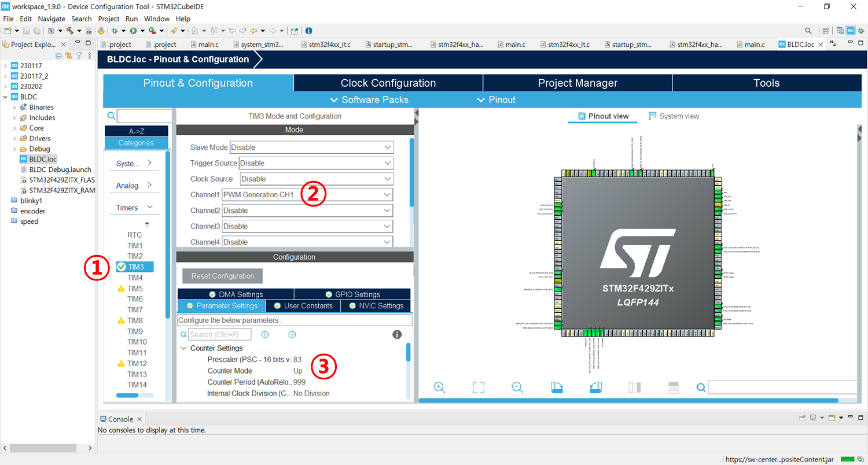Open the Trigger Source dropdown

pyautogui.click(x=316, y=163)
